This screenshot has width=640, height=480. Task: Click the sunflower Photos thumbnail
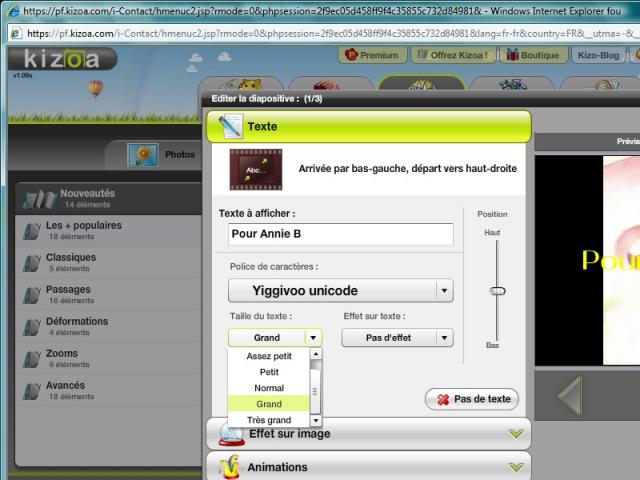click(143, 155)
